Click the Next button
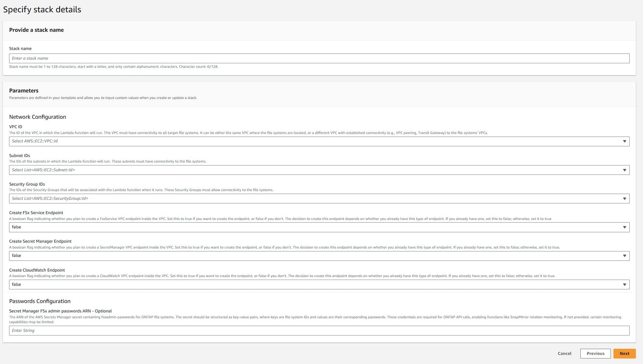The image size is (643, 364). pos(625,354)
